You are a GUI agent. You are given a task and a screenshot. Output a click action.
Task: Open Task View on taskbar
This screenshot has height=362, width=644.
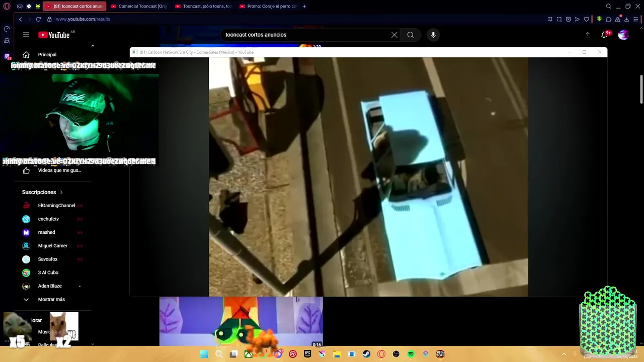click(x=233, y=354)
